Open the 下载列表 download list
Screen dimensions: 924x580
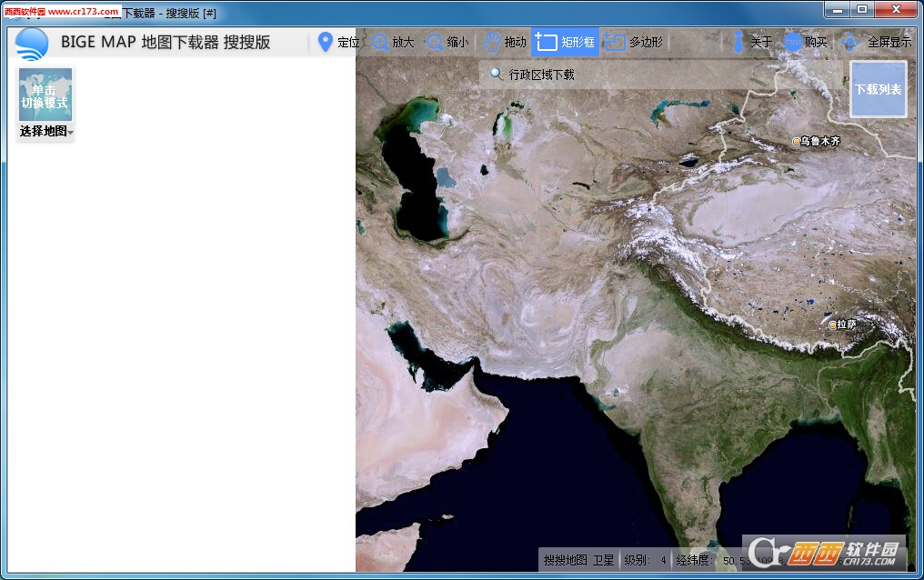click(x=878, y=89)
